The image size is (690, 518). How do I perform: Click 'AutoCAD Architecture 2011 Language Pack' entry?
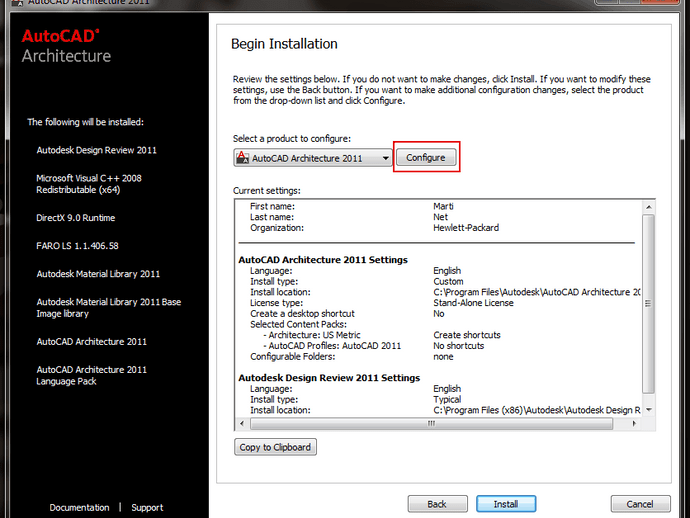[92, 375]
